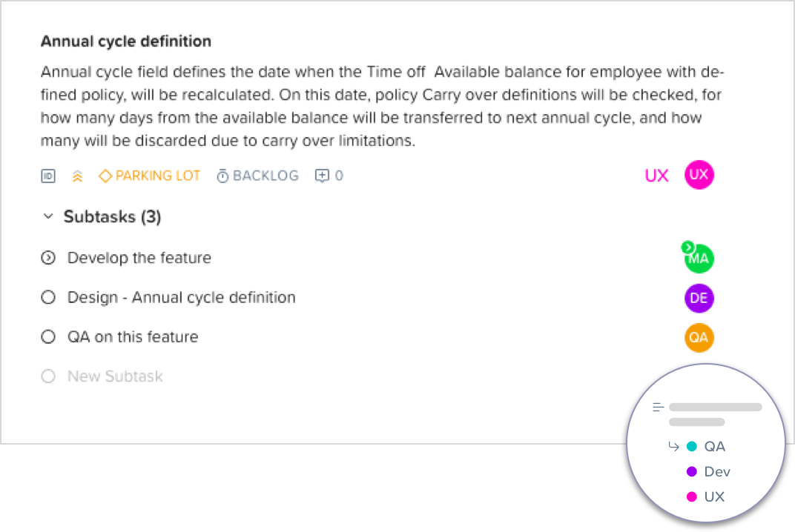Toggle the Develop the feature status circle
The width and height of the screenshot is (795, 532).
[x=48, y=258]
